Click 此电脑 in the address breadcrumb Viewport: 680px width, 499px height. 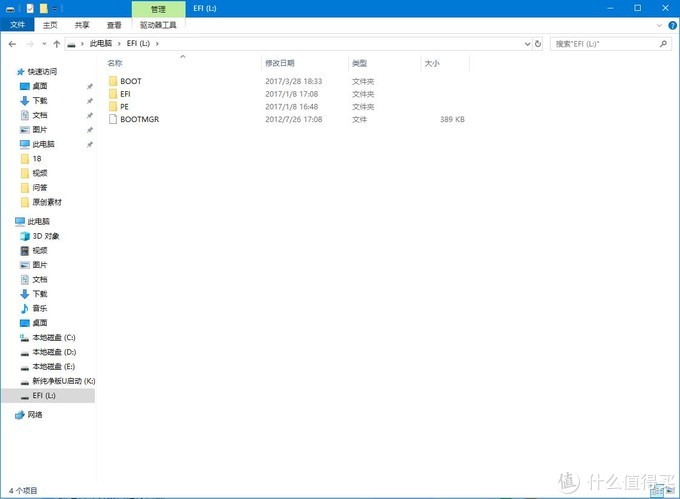pyautogui.click(x=101, y=43)
